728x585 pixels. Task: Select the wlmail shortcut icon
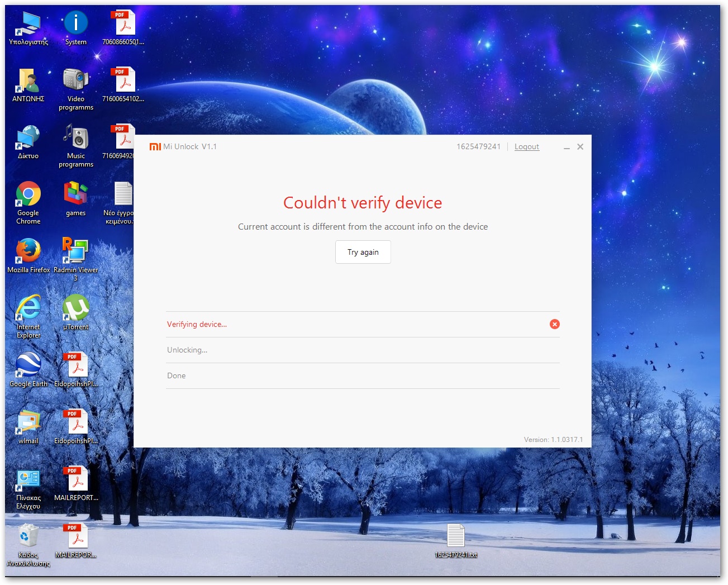click(x=28, y=427)
